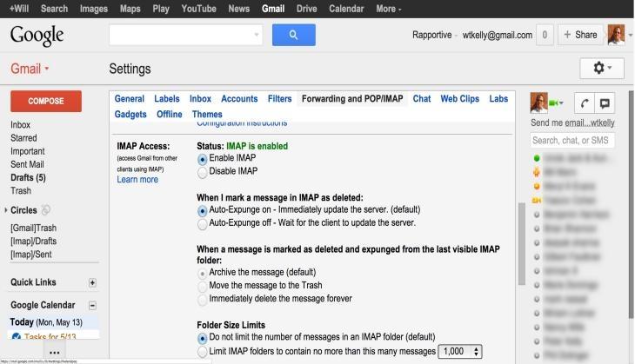Click the blue search magnifier button
The width and height of the screenshot is (635, 364).
(294, 35)
